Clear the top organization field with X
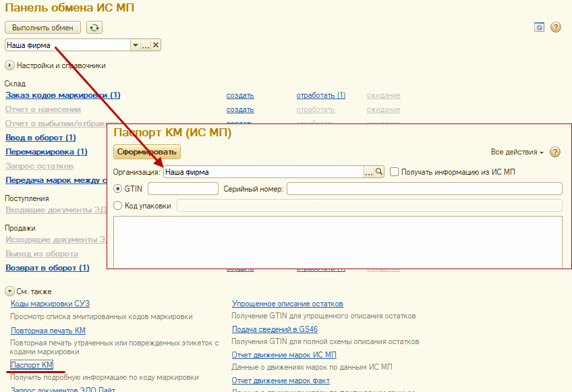Image resolution: width=572 pixels, height=392 pixels. [x=156, y=45]
